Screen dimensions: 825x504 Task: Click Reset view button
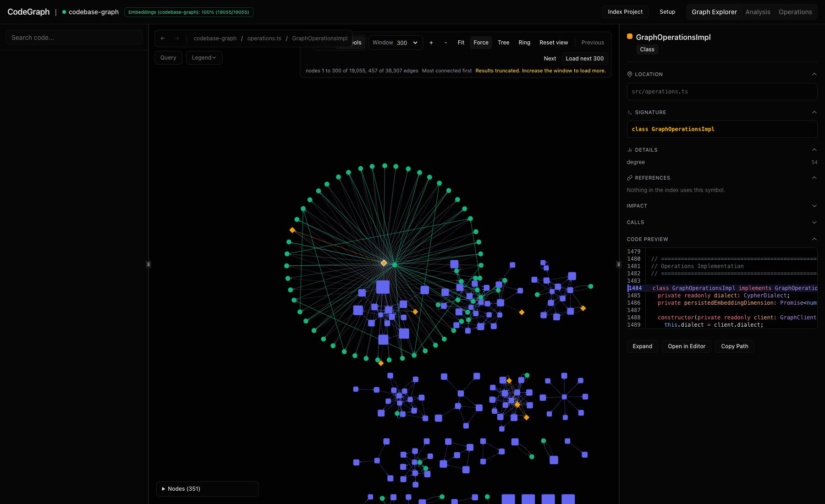click(554, 43)
